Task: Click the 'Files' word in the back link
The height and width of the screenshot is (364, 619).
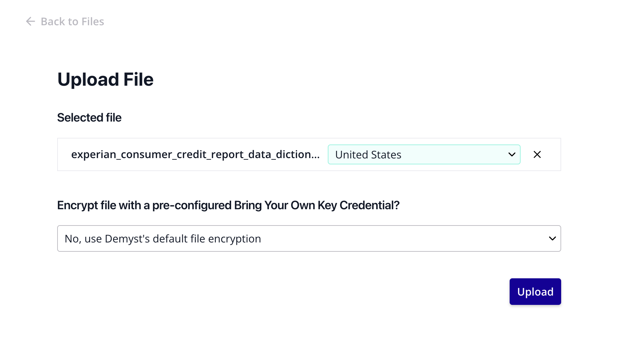Action: coord(93,22)
